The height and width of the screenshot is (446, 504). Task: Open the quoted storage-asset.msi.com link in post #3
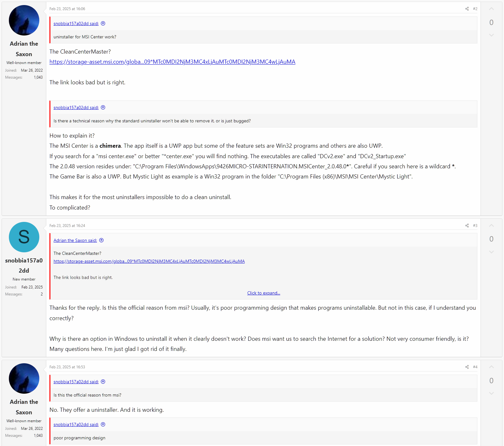point(149,261)
